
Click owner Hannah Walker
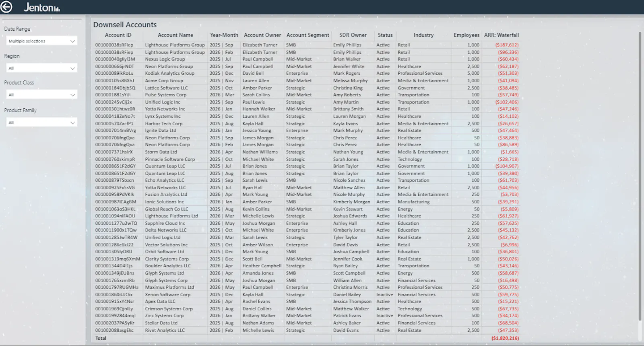tap(259, 109)
